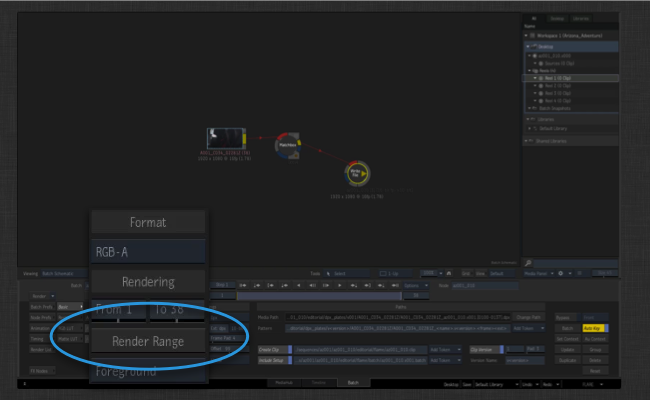Click the Set Context button

[568, 339]
